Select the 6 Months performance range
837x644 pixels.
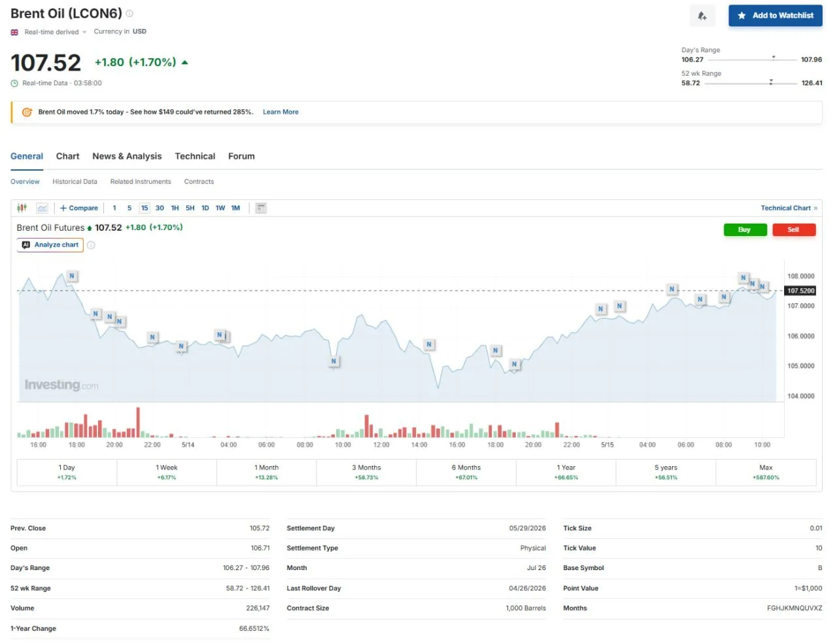[466, 472]
